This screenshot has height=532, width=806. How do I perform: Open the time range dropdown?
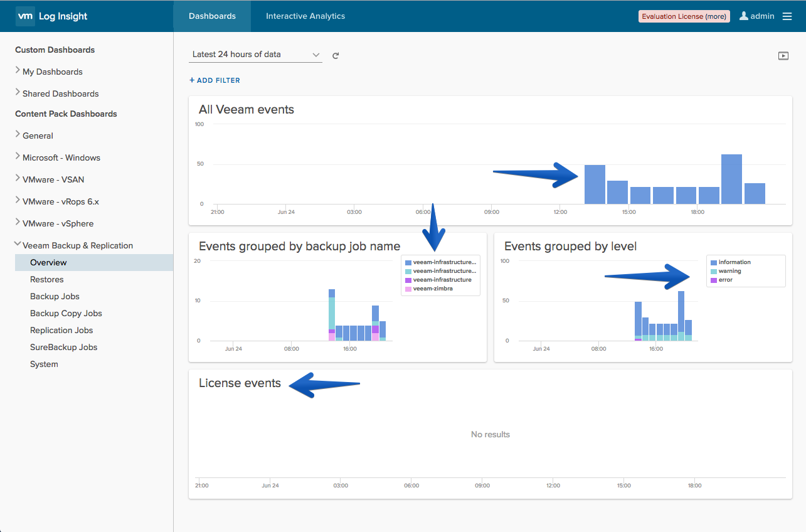[255, 55]
